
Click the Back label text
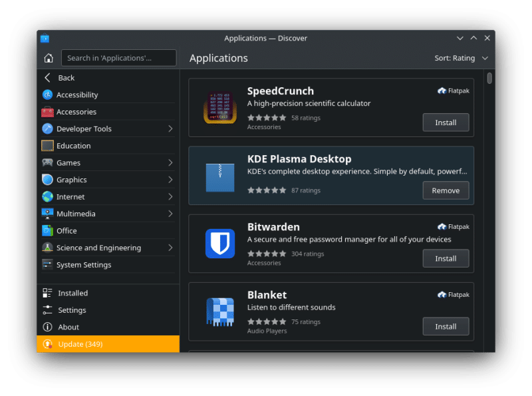point(66,78)
